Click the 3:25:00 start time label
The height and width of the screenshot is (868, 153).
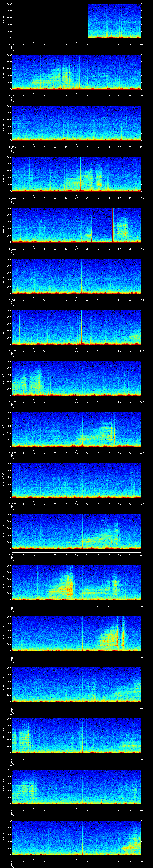(12, 861)
